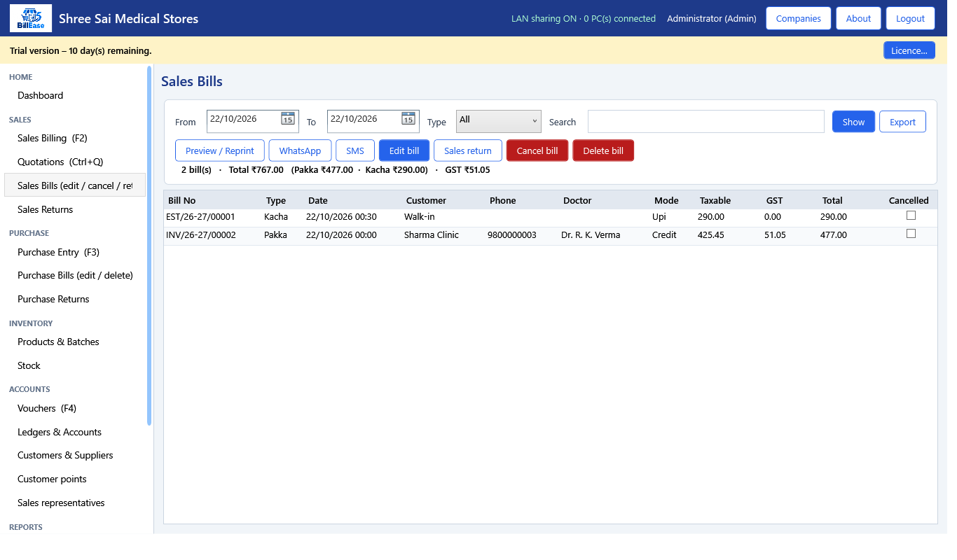The width and height of the screenshot is (957, 560).
Task: Click the Companies button
Action: click(799, 18)
